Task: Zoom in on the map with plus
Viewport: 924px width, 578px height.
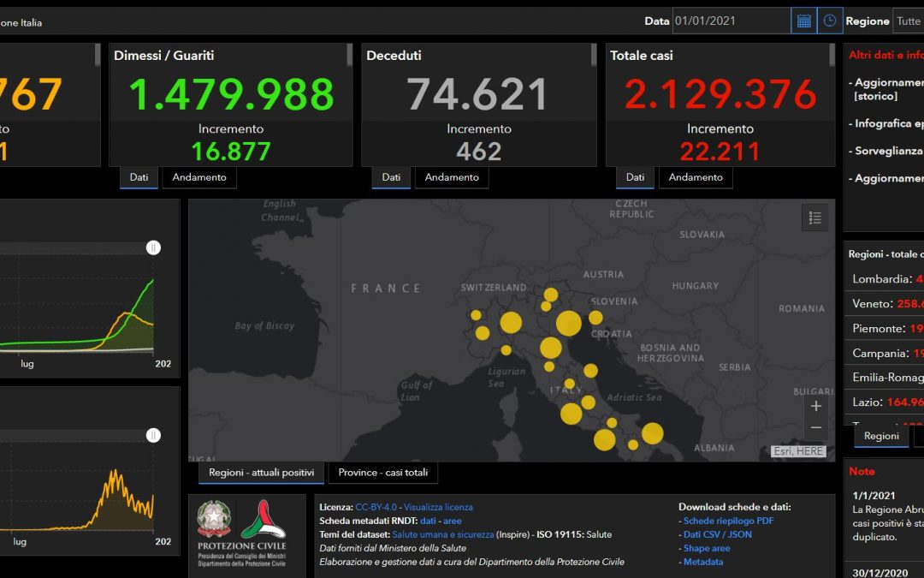Action: (816, 406)
